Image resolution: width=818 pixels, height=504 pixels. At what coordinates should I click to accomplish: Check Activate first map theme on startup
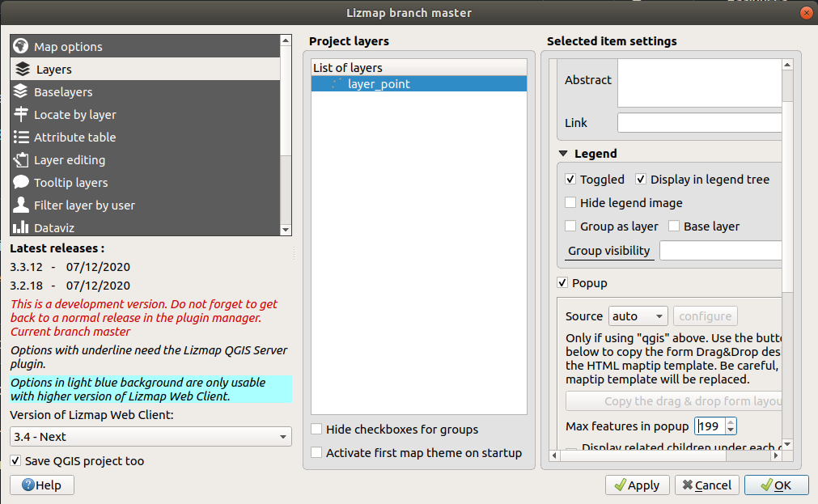(x=316, y=452)
